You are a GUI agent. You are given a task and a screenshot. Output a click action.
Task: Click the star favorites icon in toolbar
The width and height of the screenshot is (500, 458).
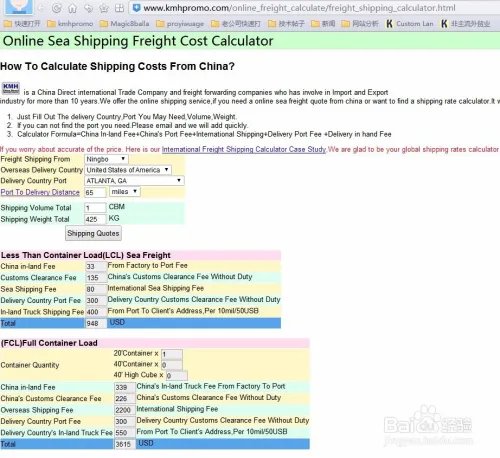tap(104, 8)
